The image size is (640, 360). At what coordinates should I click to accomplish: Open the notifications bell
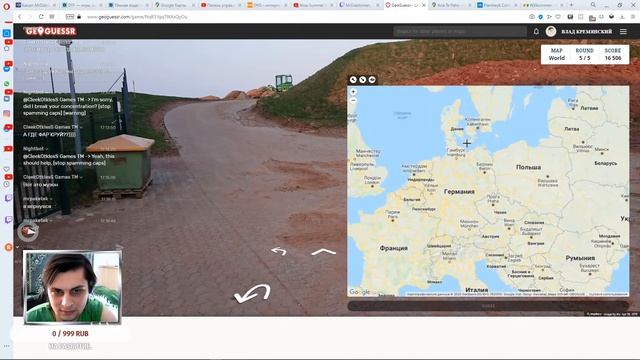tap(536, 31)
